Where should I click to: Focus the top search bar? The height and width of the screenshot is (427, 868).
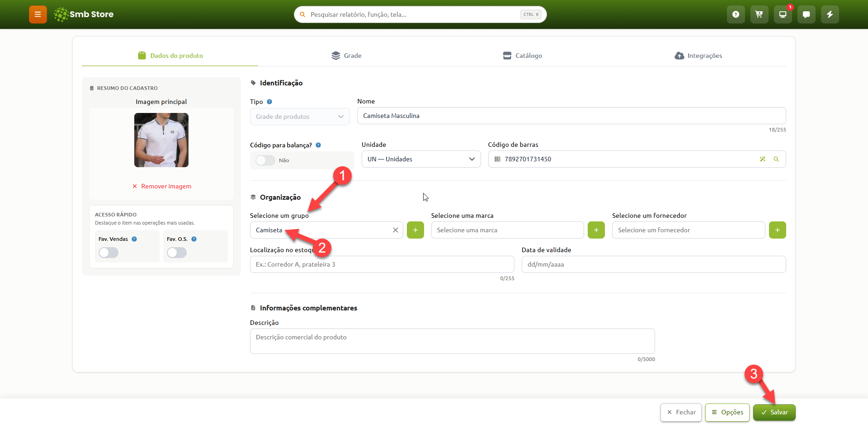[x=420, y=14]
